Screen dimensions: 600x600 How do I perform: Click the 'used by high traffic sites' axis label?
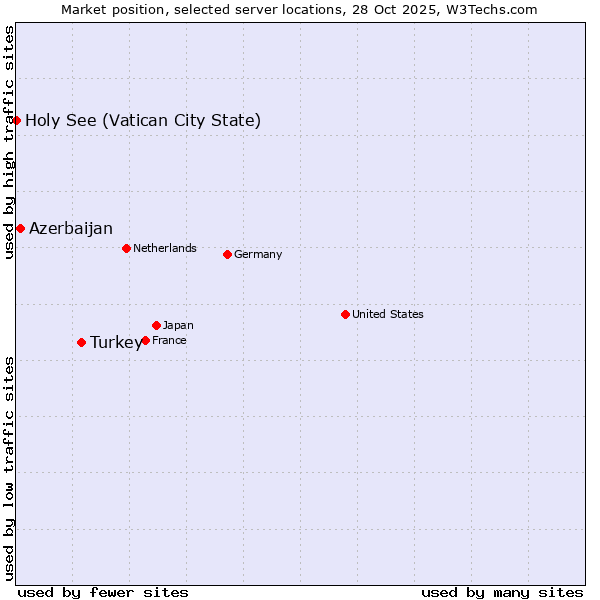click(9, 143)
